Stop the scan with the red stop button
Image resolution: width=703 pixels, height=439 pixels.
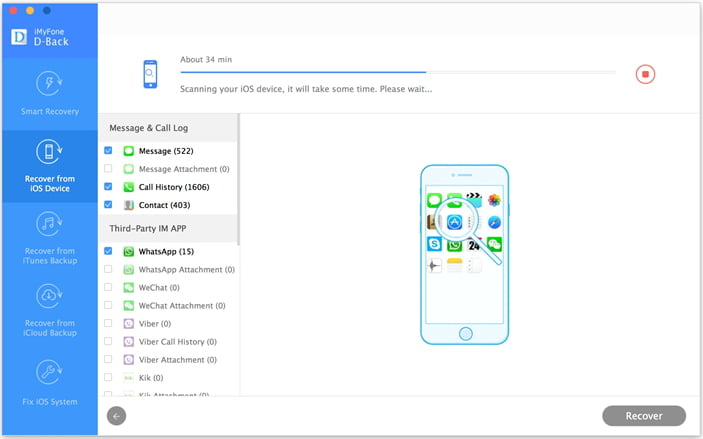(x=645, y=74)
